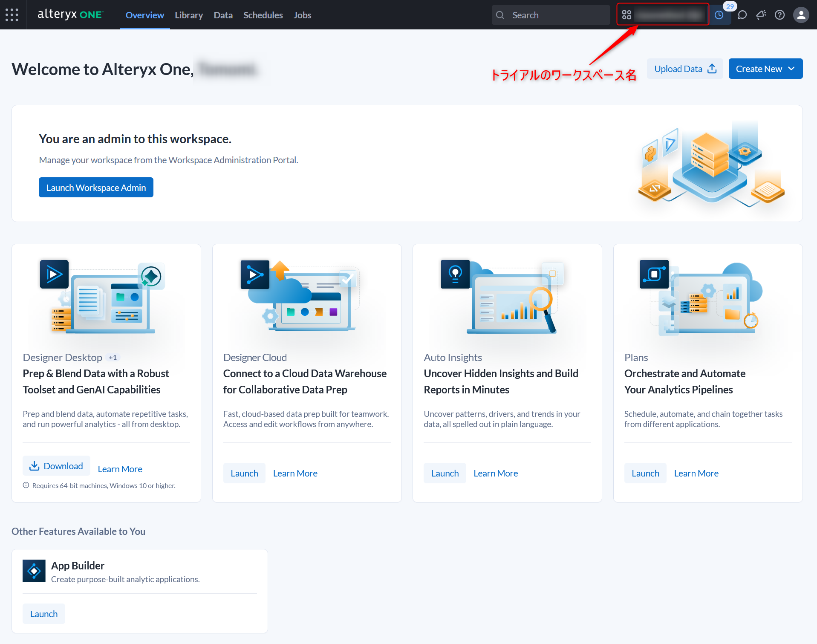The height and width of the screenshot is (644, 817).
Task: Click the requirements info icon
Action: pos(26,485)
